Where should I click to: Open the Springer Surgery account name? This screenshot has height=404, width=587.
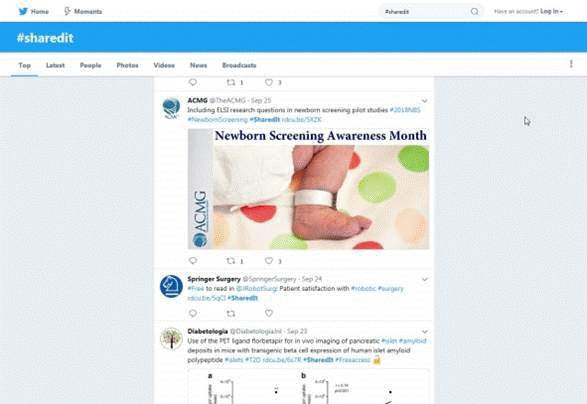[214, 279]
